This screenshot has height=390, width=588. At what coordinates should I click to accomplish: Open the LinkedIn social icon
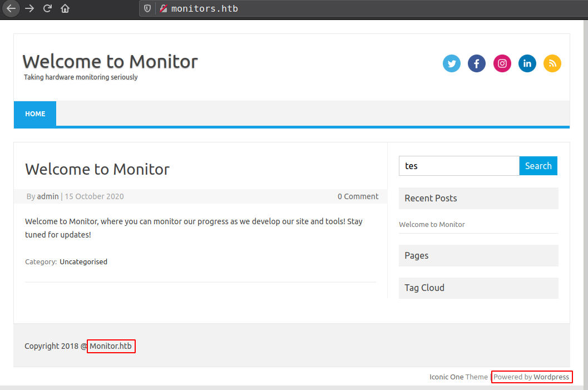click(x=527, y=63)
